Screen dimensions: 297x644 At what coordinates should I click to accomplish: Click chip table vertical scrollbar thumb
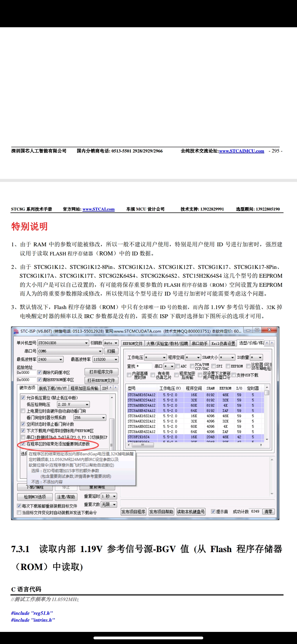click(x=267, y=393)
